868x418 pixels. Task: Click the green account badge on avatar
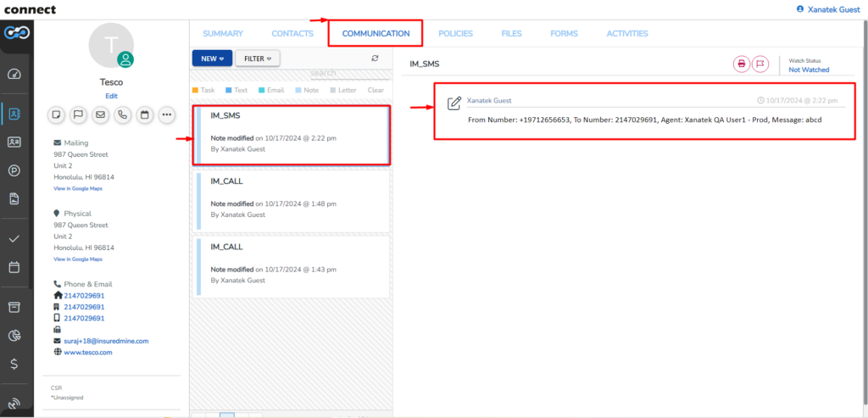tap(125, 60)
